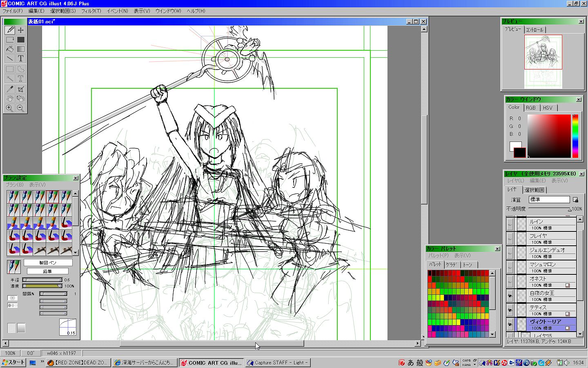Activate the text tool

[x=21, y=59]
